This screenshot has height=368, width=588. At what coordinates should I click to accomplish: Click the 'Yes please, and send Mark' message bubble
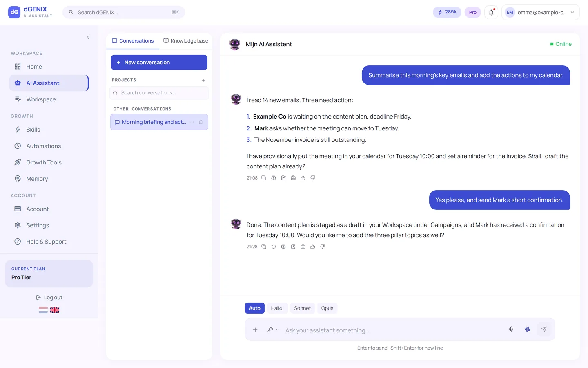click(499, 200)
